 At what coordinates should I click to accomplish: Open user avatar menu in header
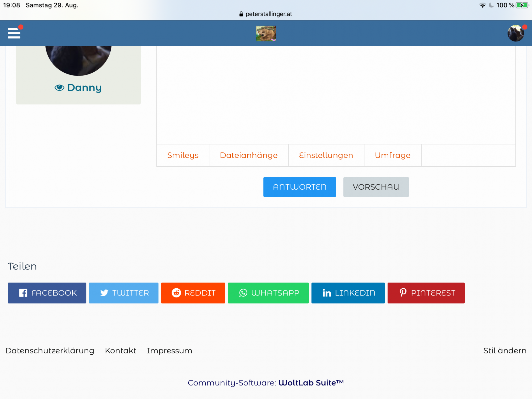(516, 34)
